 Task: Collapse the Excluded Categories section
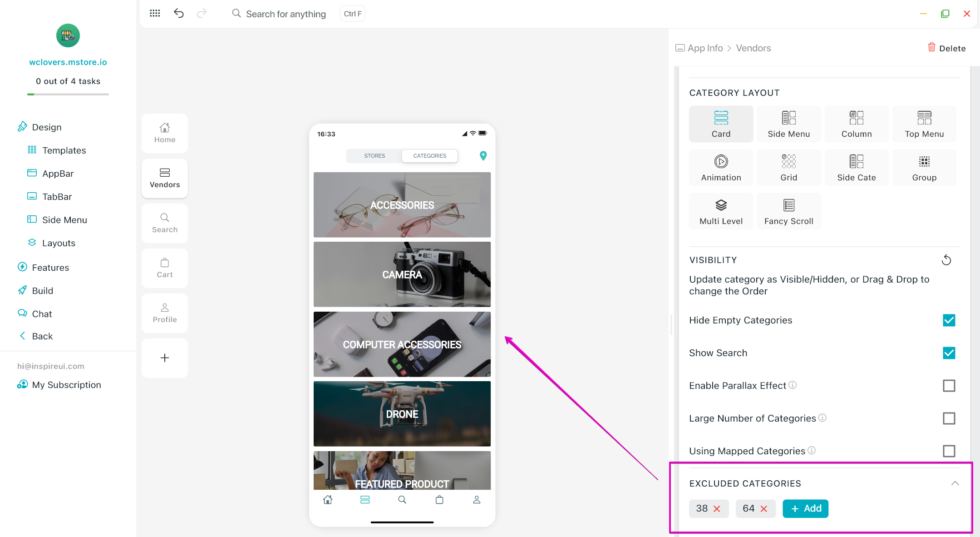pos(955,483)
